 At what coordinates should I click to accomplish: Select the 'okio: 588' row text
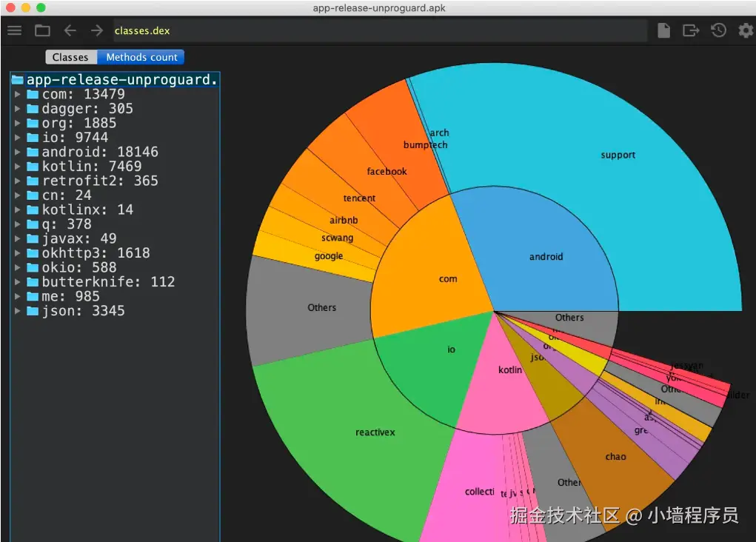tap(79, 267)
